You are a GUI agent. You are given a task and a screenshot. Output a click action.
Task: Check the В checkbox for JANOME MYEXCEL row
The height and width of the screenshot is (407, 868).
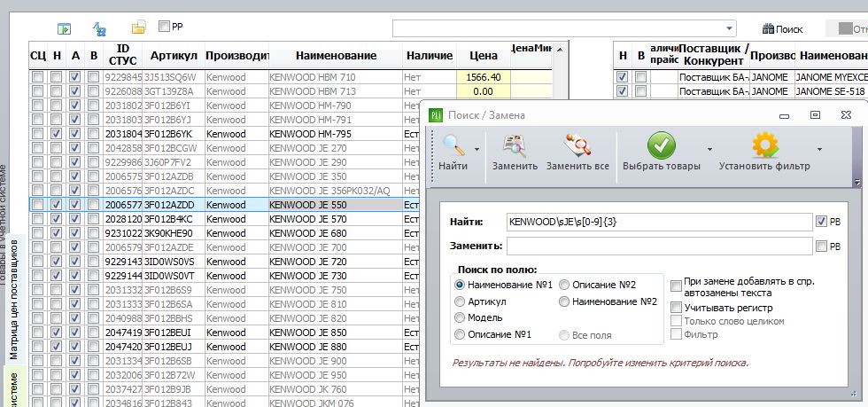[640, 77]
